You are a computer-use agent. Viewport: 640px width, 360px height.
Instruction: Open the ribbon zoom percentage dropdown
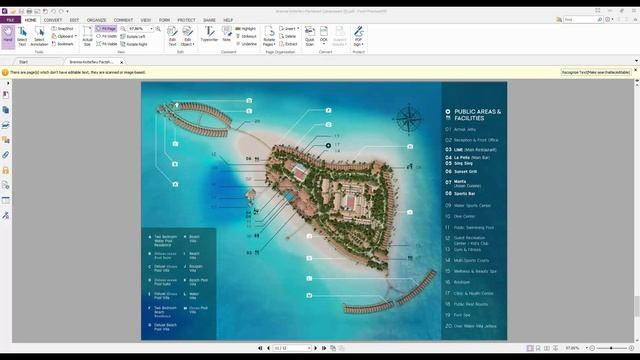point(151,29)
